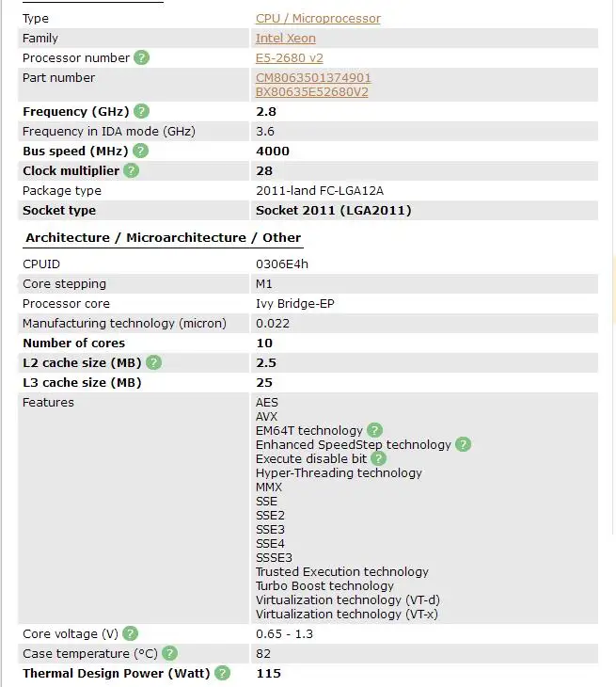Click help icon beside L2 cache size

coord(153,362)
